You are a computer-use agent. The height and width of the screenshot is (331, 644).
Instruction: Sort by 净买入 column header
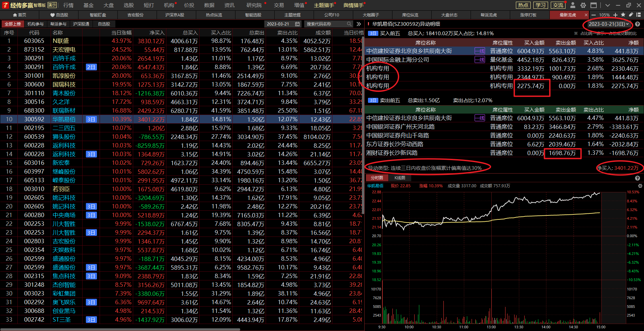click(157, 32)
